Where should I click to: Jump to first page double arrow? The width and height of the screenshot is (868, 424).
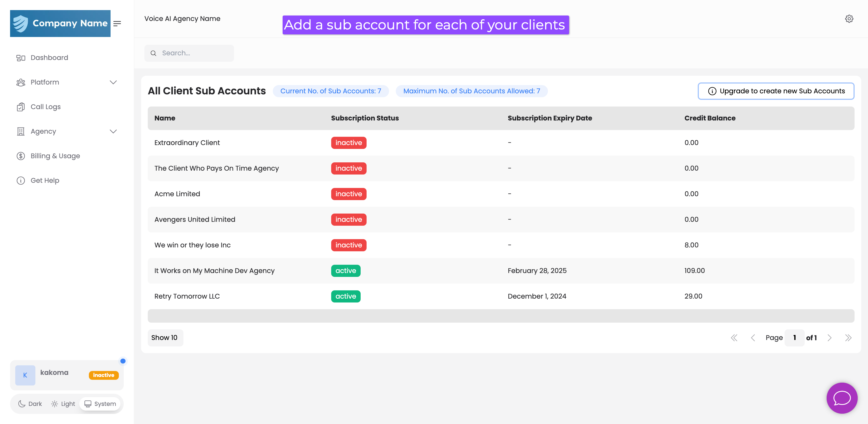coord(734,338)
